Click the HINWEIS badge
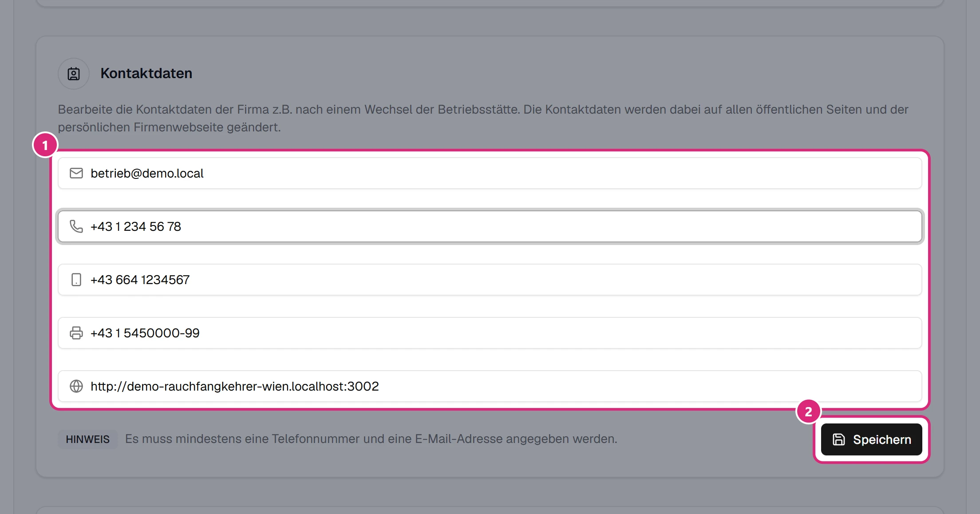The image size is (980, 514). click(x=88, y=439)
